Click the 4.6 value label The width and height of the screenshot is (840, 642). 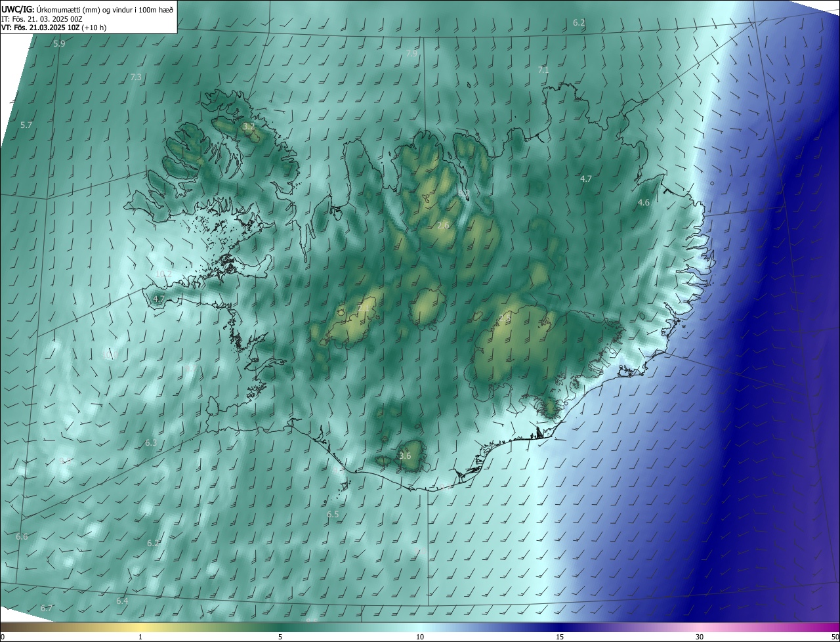click(x=644, y=203)
